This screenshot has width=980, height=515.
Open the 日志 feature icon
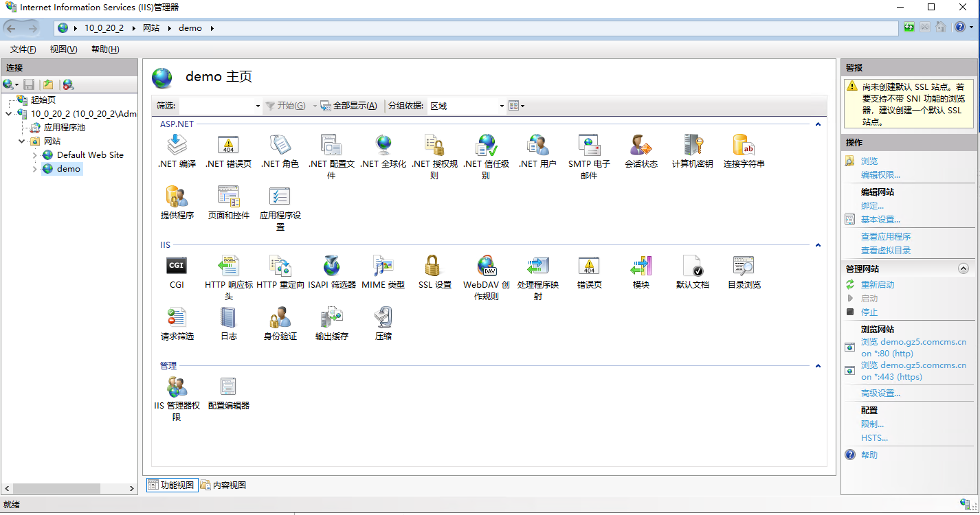(228, 324)
